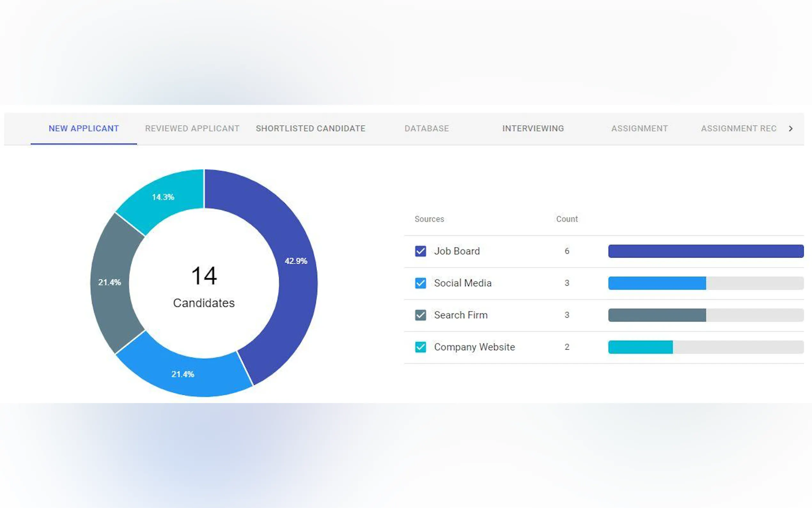Uncheck the Job Board source checkbox
This screenshot has height=508, width=812.
(x=420, y=251)
